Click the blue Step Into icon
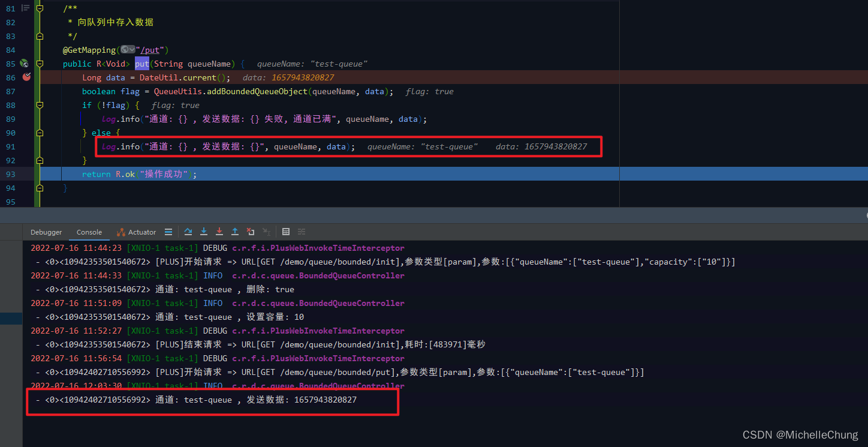The height and width of the screenshot is (447, 868). coord(204,232)
